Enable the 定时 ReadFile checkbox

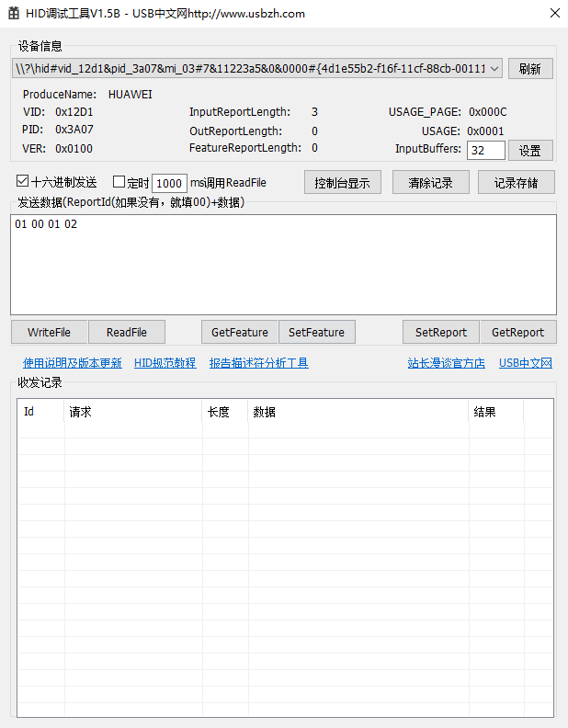[119, 182]
